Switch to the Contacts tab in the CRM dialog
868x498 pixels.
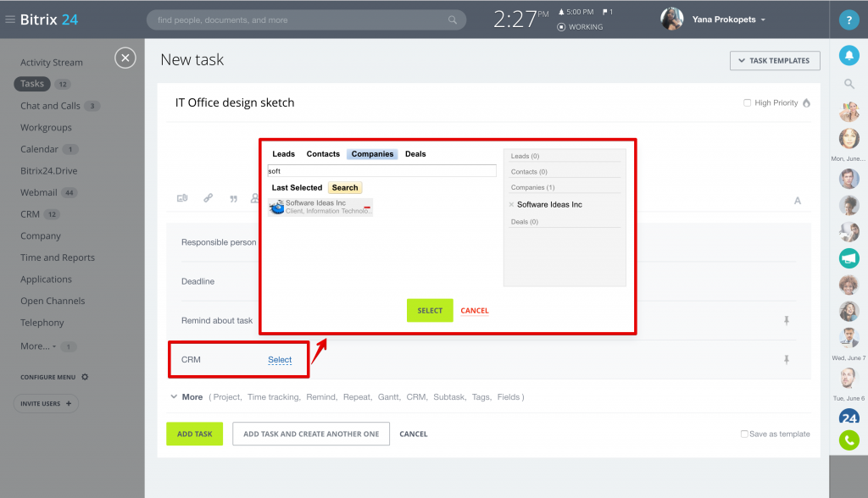pyautogui.click(x=323, y=154)
